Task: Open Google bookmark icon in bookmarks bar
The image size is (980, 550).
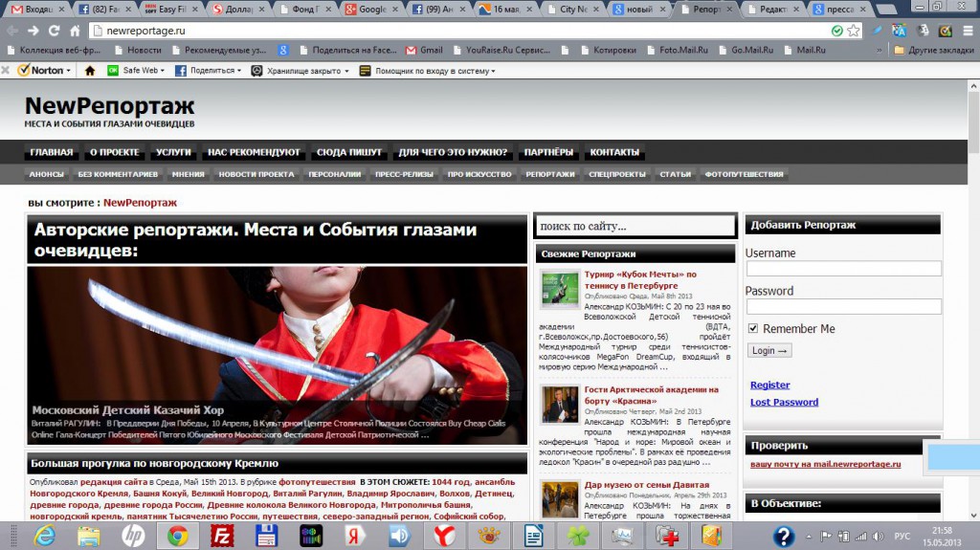Action: click(x=283, y=50)
